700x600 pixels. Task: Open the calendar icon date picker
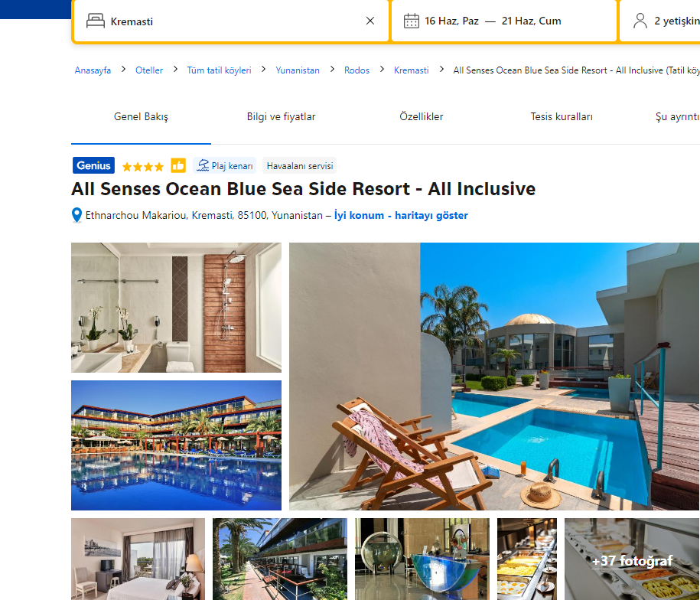tap(411, 21)
